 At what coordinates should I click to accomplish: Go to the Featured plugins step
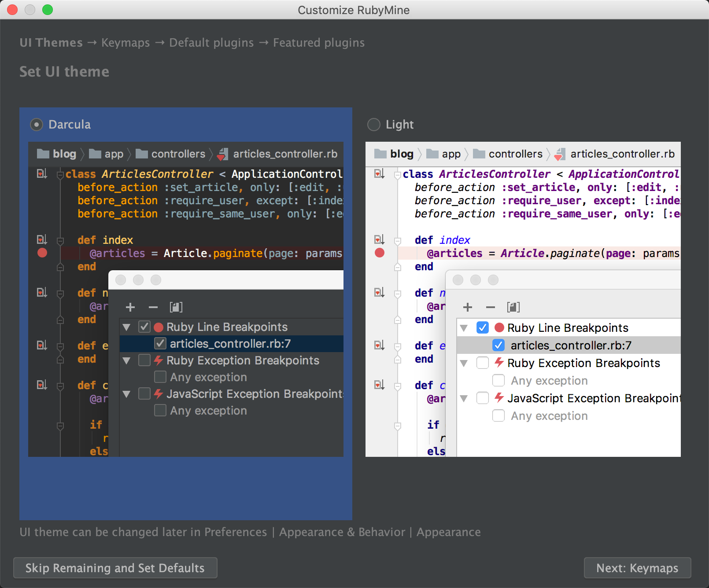319,43
